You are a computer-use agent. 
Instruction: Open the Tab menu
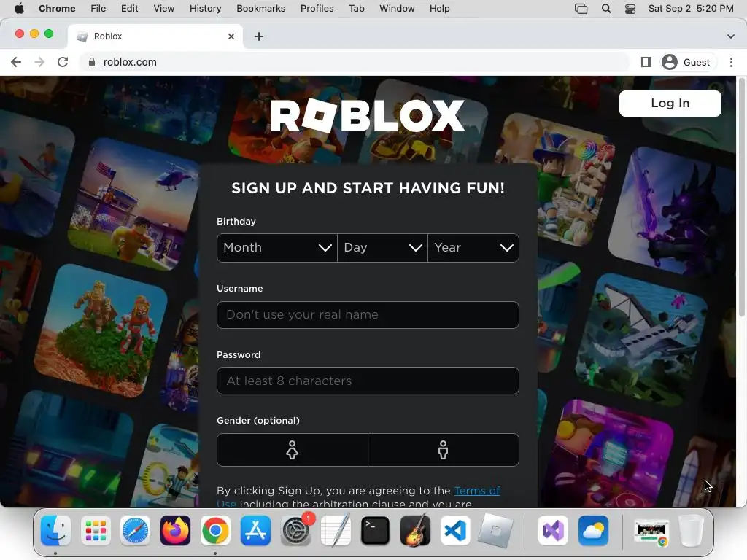tap(356, 9)
